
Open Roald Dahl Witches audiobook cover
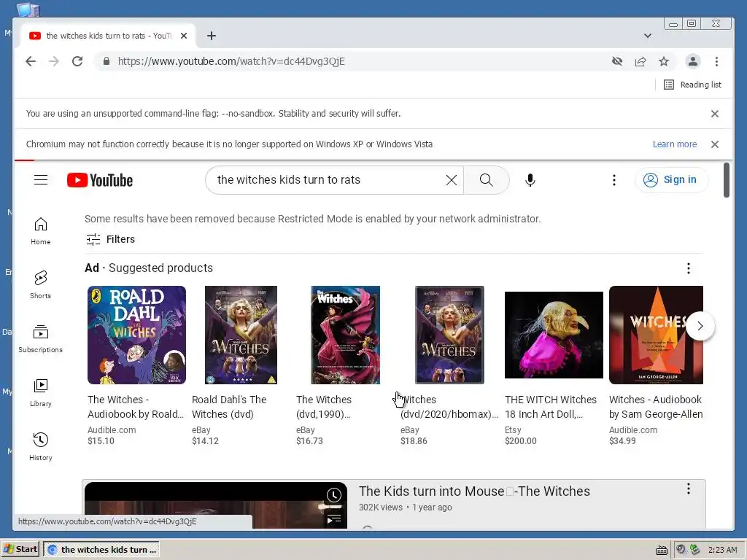click(136, 335)
